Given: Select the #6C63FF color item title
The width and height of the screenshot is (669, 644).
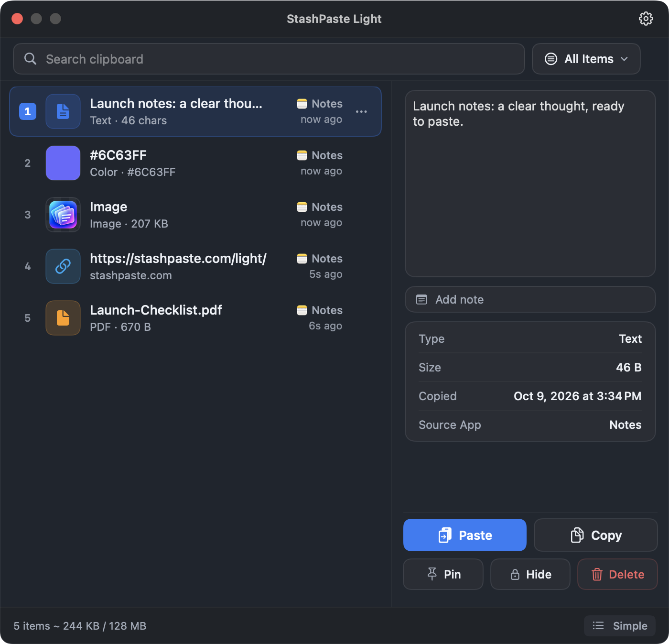Looking at the screenshot, I should click(119, 155).
